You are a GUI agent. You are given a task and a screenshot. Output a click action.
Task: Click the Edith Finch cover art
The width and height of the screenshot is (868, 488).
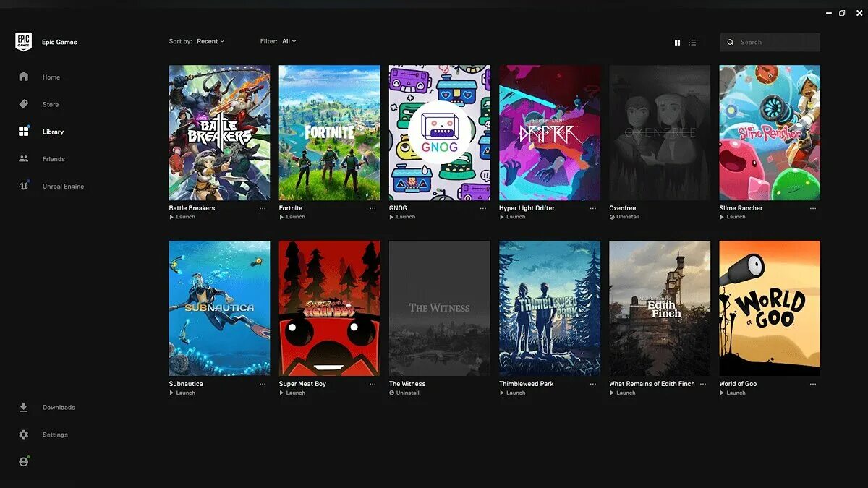[x=660, y=309]
